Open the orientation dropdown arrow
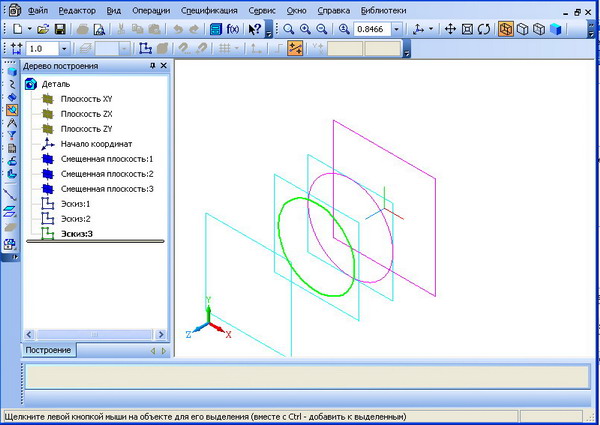 (431, 29)
